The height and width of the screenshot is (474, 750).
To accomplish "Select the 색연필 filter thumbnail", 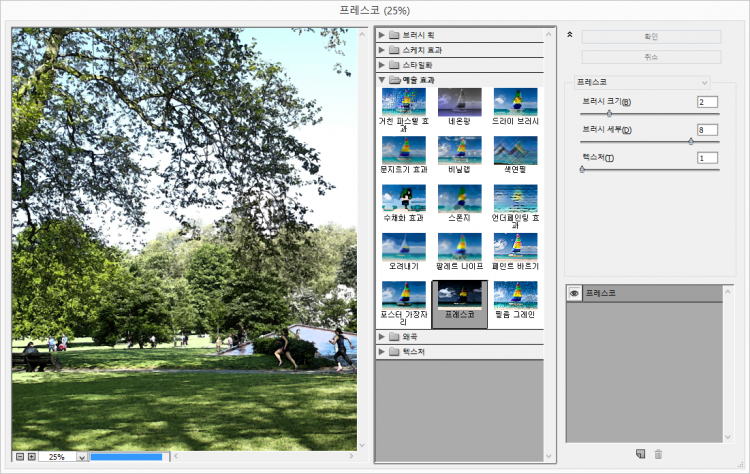I will (x=515, y=150).
